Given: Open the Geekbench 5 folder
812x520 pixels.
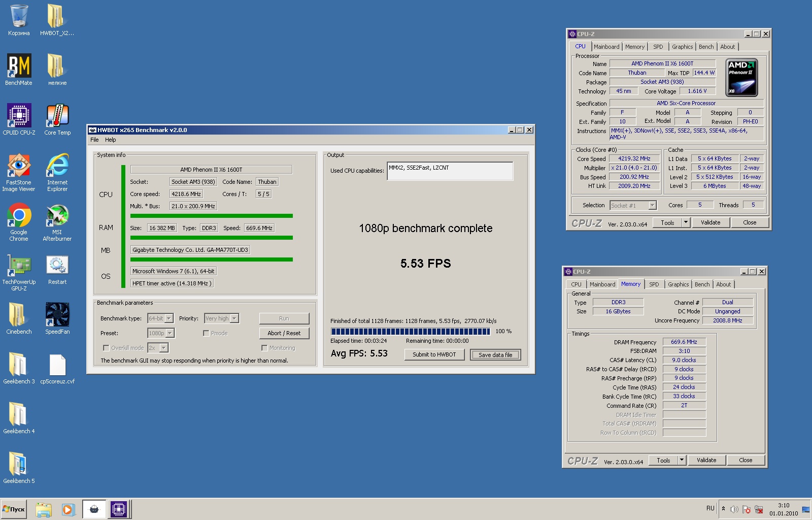Looking at the screenshot, I should coord(19,468).
